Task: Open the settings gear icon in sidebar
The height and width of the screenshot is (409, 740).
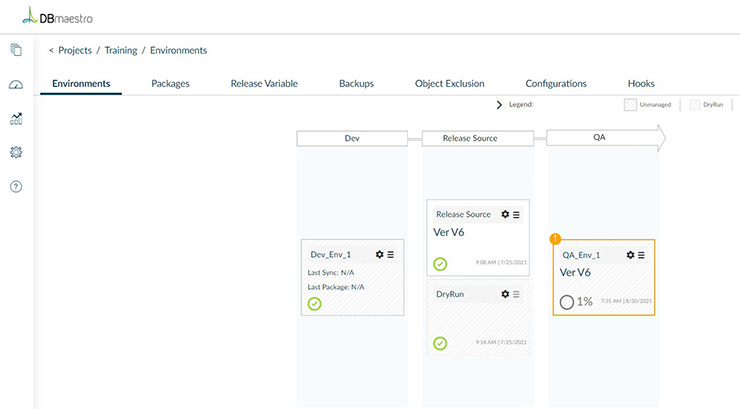Action: click(16, 153)
